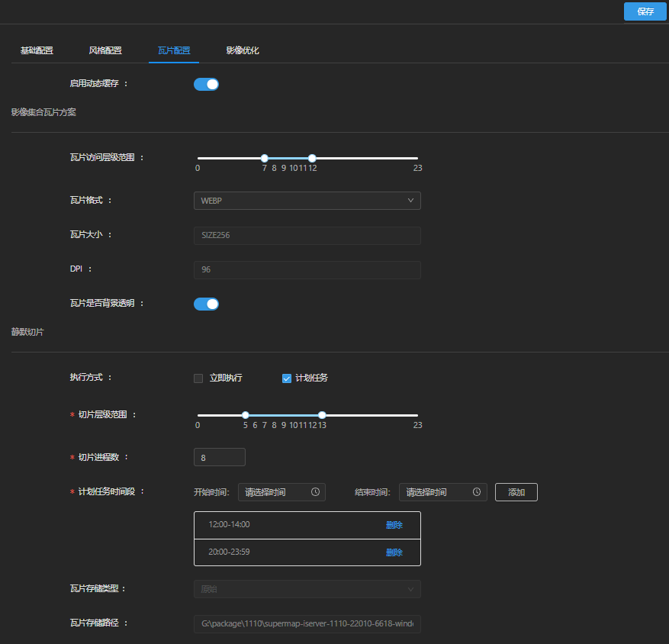The height and width of the screenshot is (644, 669).
Task: Click the 切片进程数 input field
Action: coord(220,457)
